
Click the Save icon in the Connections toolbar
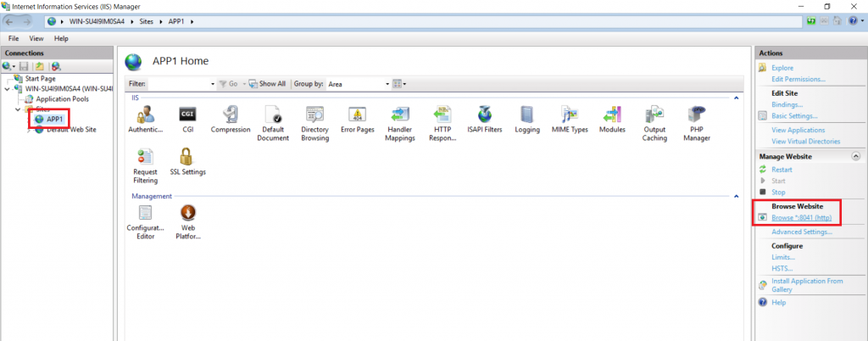point(24,66)
